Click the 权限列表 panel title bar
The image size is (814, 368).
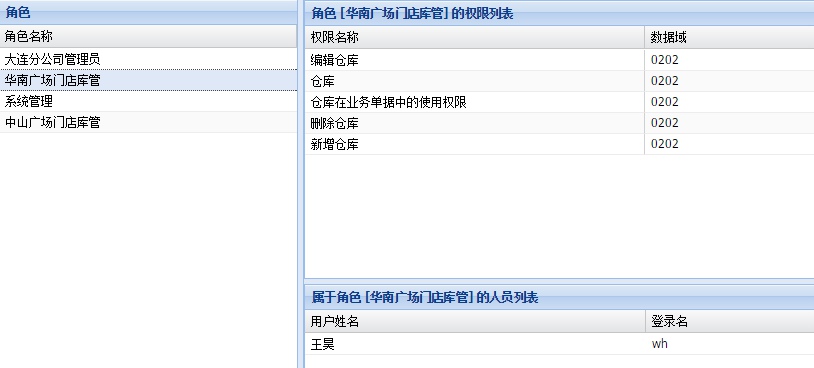click(x=560, y=13)
